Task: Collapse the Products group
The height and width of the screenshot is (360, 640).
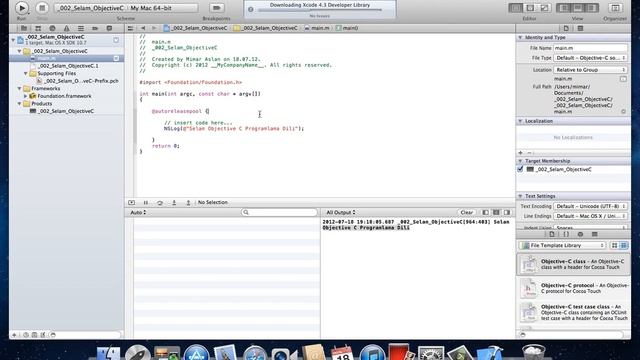Action: click(x=20, y=104)
